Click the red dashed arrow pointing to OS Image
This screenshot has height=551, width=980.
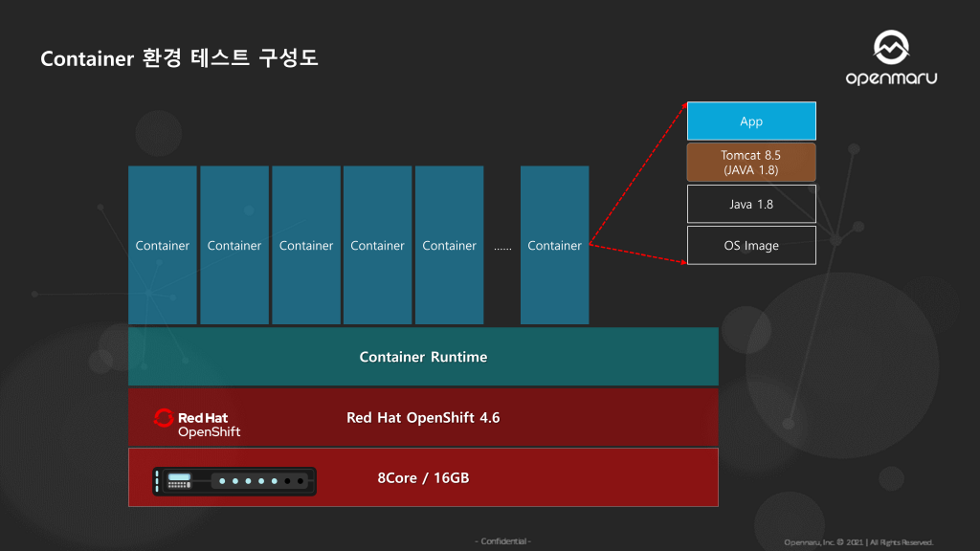638,253
